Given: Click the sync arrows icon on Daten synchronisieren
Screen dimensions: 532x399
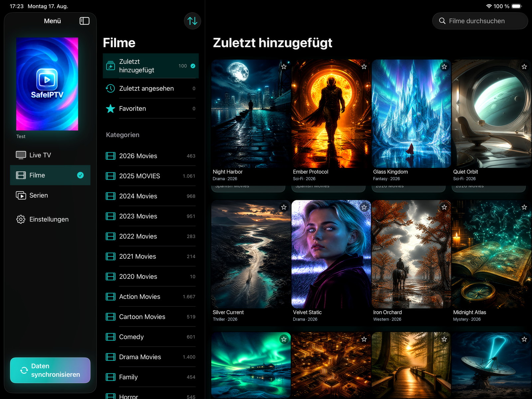Looking at the screenshot, I should (x=24, y=370).
